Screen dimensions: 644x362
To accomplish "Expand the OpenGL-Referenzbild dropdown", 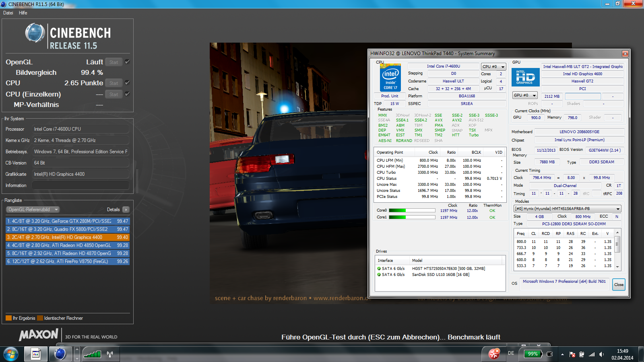I will pyautogui.click(x=33, y=210).
